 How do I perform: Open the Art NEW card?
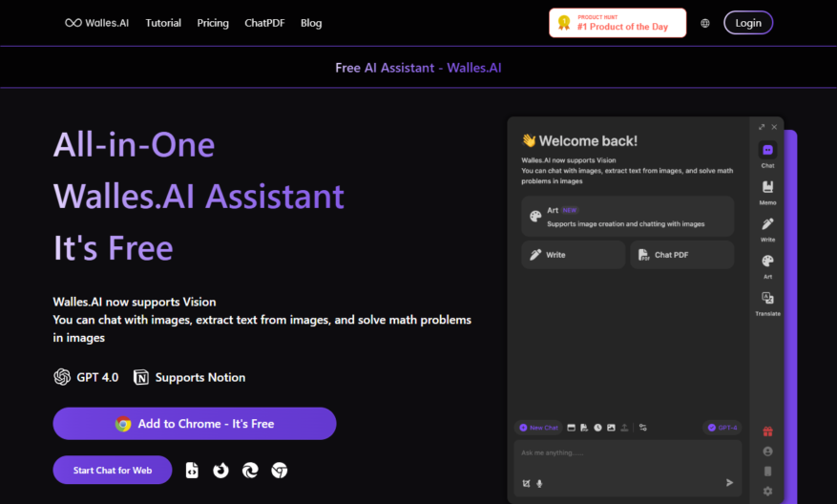coord(628,217)
